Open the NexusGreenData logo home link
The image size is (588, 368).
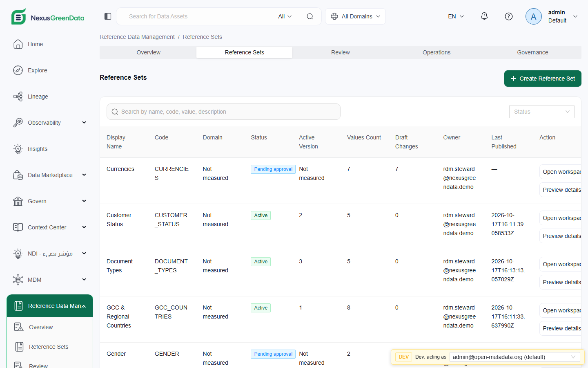point(48,17)
